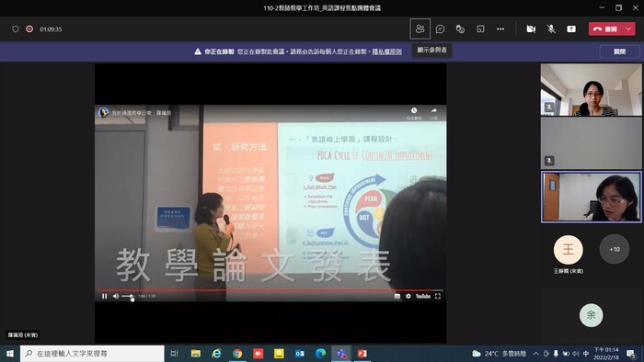The image size is (644, 362).
Task: Open File Explorer from the taskbar
Action: point(196,354)
